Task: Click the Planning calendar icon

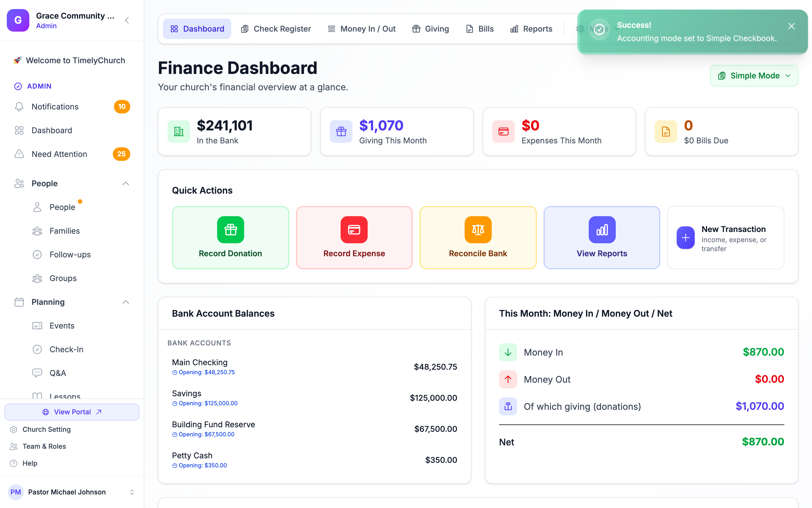Action: click(19, 302)
